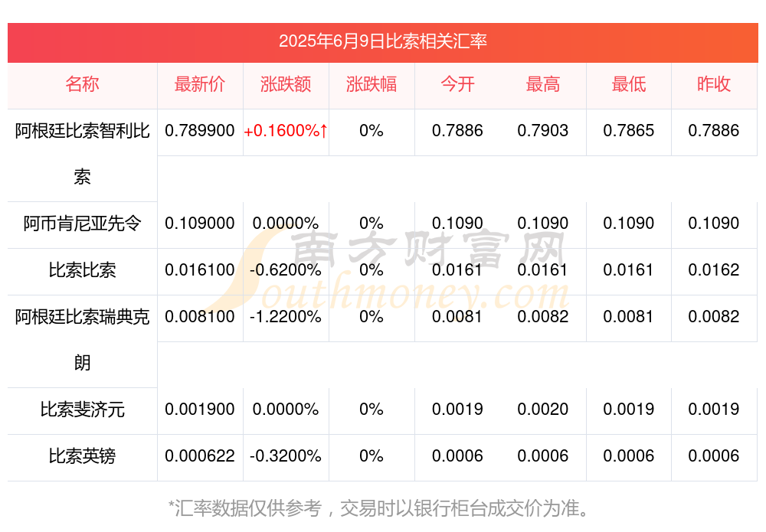Select the latest price 0.016100
This screenshot has width=766, height=532.
click(x=199, y=270)
